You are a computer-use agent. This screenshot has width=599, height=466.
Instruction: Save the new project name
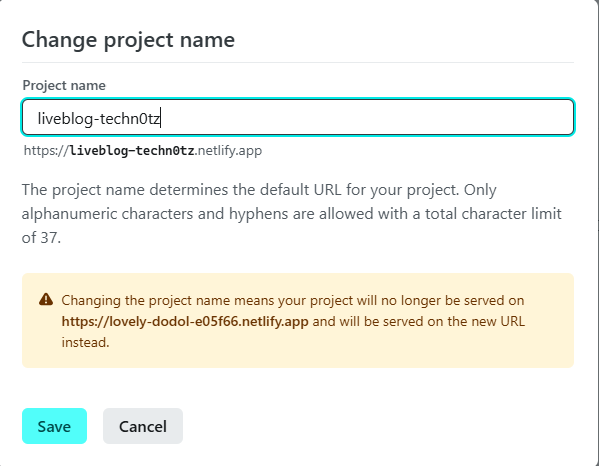point(54,426)
